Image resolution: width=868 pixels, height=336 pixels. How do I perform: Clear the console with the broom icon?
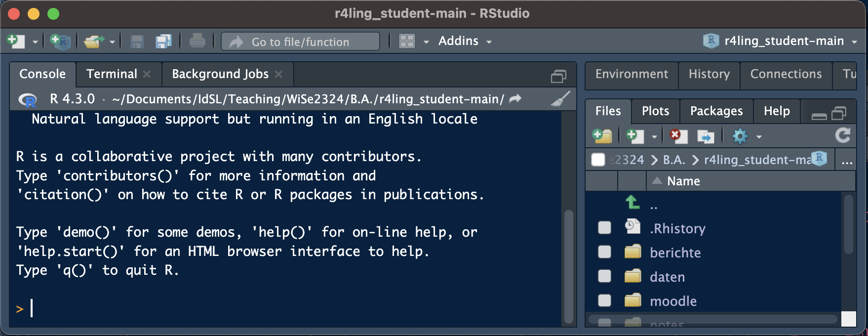coord(560,99)
